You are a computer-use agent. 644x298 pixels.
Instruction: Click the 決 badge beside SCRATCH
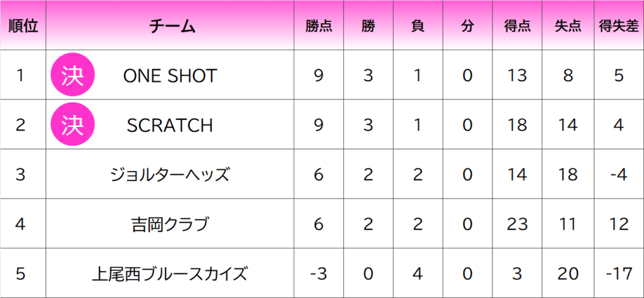[72, 124]
